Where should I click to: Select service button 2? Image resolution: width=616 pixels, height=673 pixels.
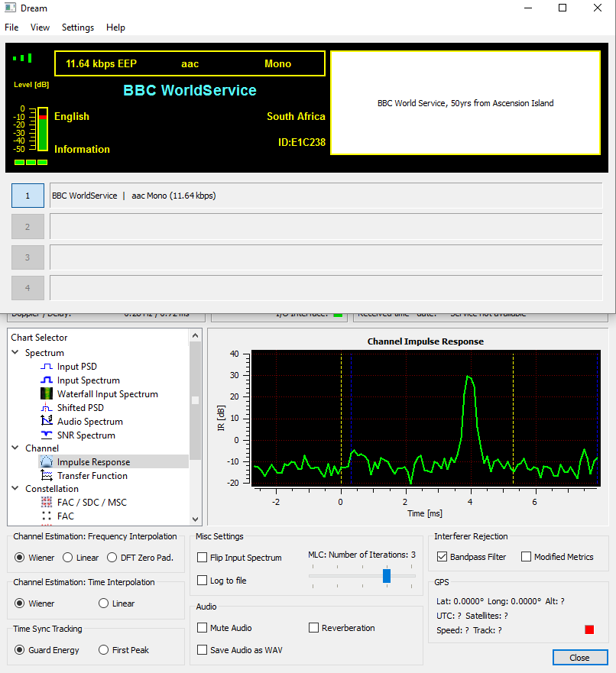click(x=28, y=227)
